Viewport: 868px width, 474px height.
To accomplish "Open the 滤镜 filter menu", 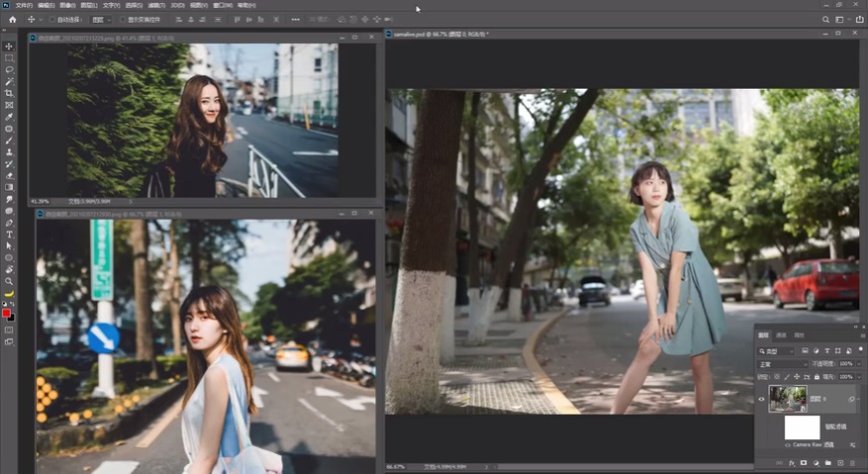I will pos(158,5).
